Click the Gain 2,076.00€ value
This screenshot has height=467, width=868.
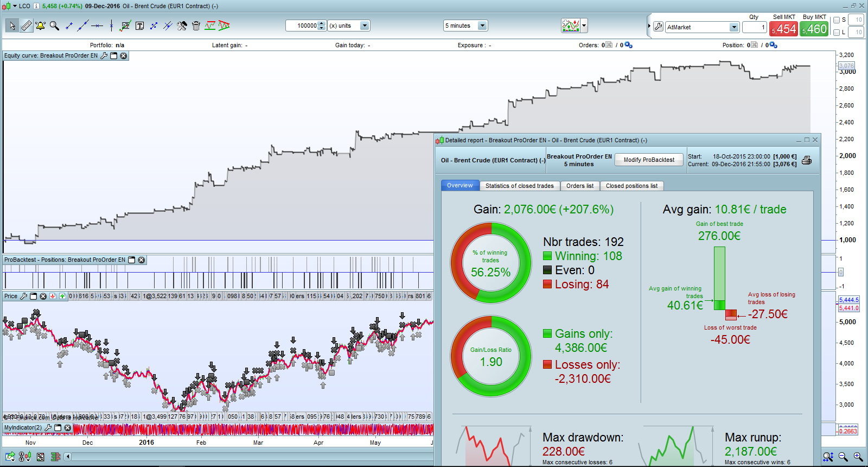point(559,210)
